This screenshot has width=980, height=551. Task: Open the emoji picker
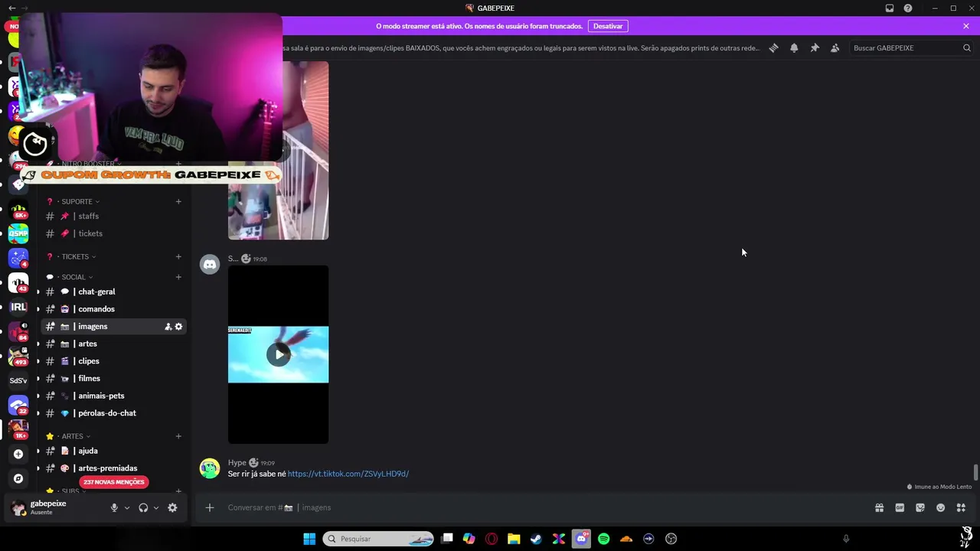(941, 507)
